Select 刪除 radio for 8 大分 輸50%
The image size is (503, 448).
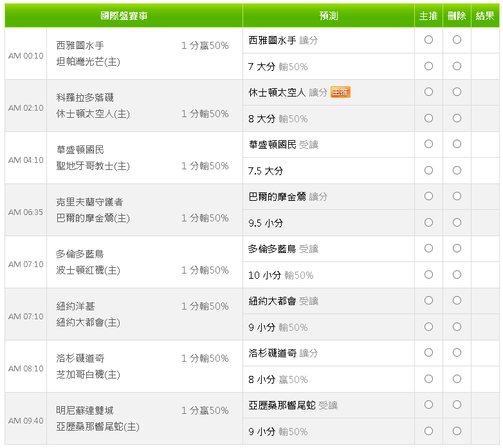tap(457, 118)
